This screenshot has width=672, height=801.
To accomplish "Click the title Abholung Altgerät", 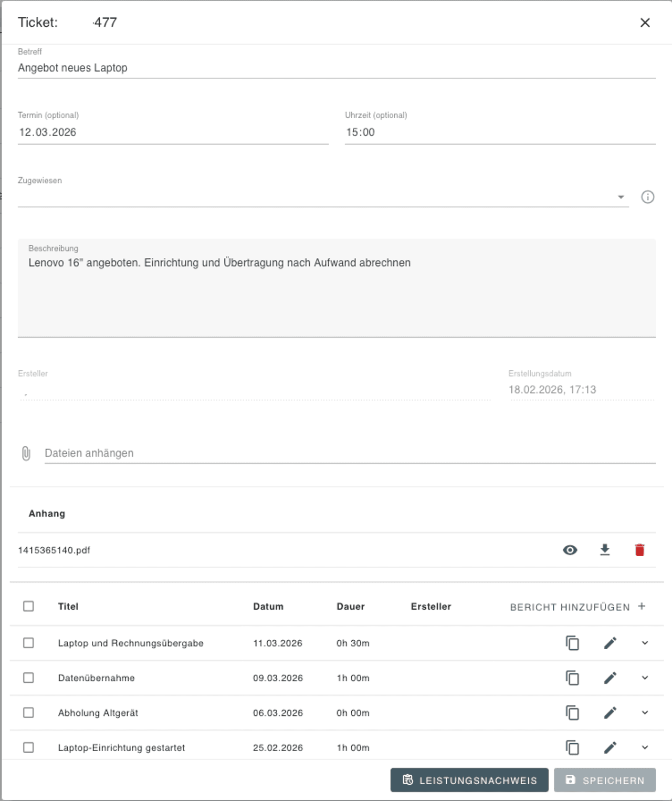I will click(x=98, y=713).
